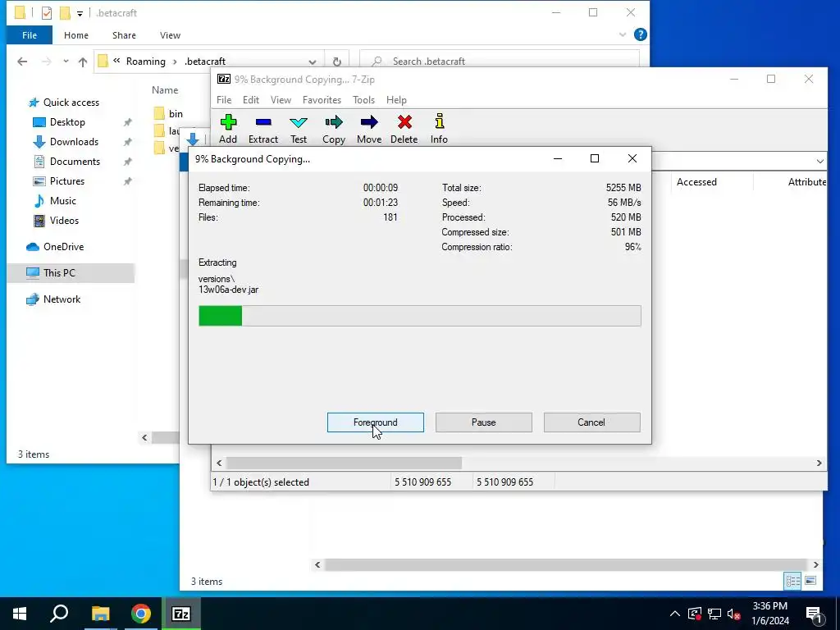Open Videos in navigation pane
The image size is (840, 630).
pyautogui.click(x=64, y=221)
